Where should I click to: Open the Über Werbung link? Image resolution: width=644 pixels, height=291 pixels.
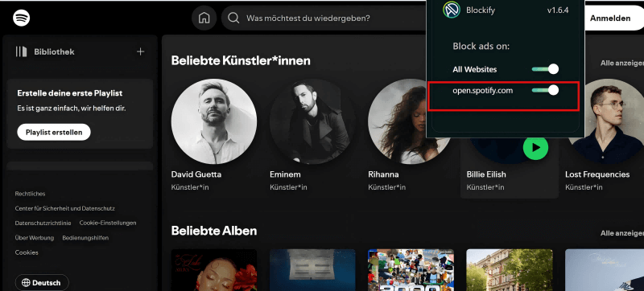tap(35, 238)
